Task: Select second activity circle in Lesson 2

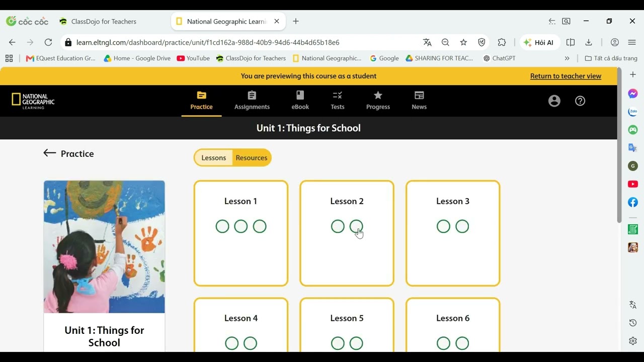Action: 356,226
